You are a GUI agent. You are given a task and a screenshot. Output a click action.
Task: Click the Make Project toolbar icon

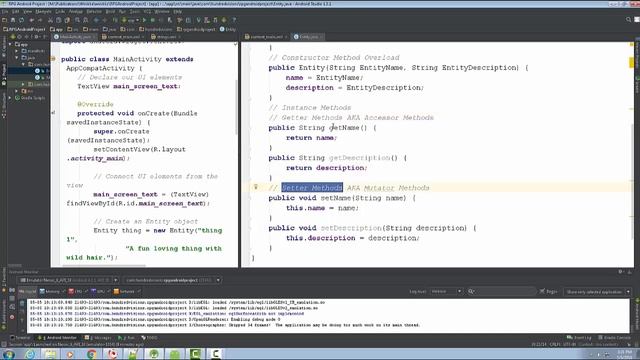tap(115, 20)
